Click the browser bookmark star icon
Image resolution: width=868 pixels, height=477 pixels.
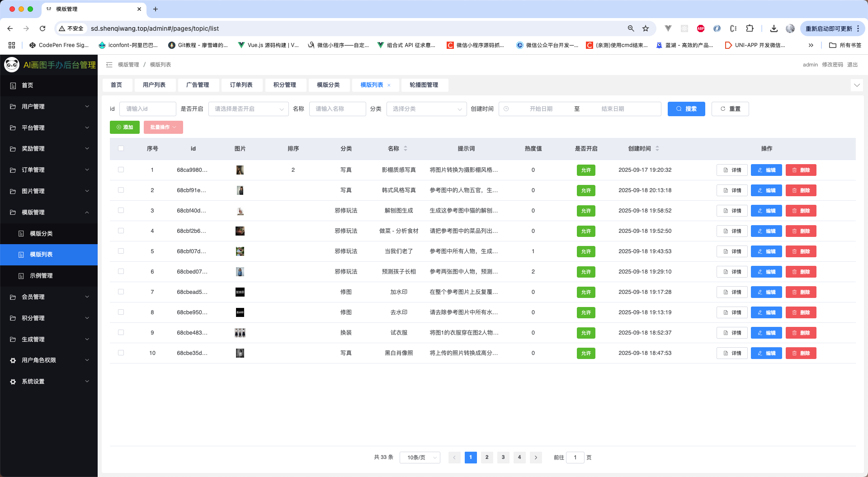(x=646, y=28)
